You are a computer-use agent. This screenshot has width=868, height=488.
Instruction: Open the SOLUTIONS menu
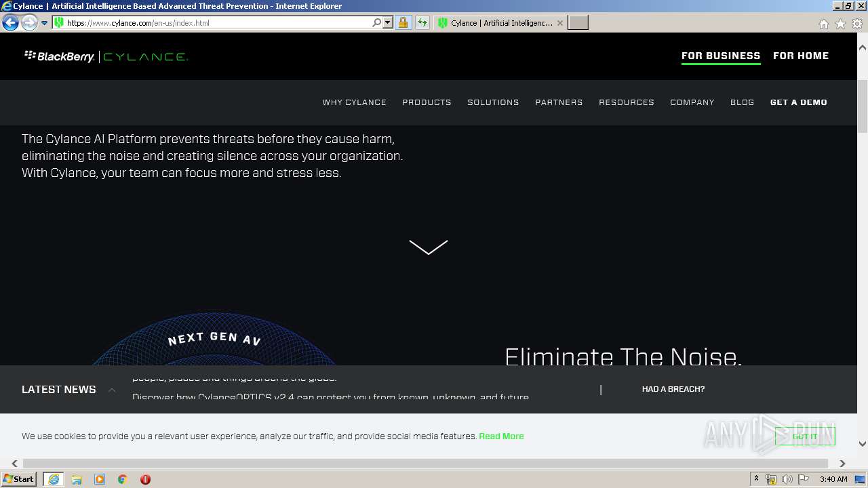(x=493, y=102)
